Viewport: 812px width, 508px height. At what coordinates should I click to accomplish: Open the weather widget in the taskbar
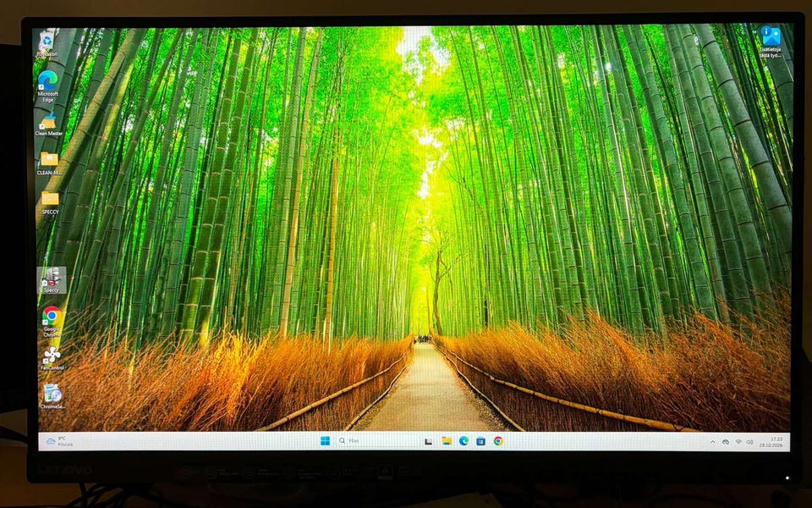59,441
